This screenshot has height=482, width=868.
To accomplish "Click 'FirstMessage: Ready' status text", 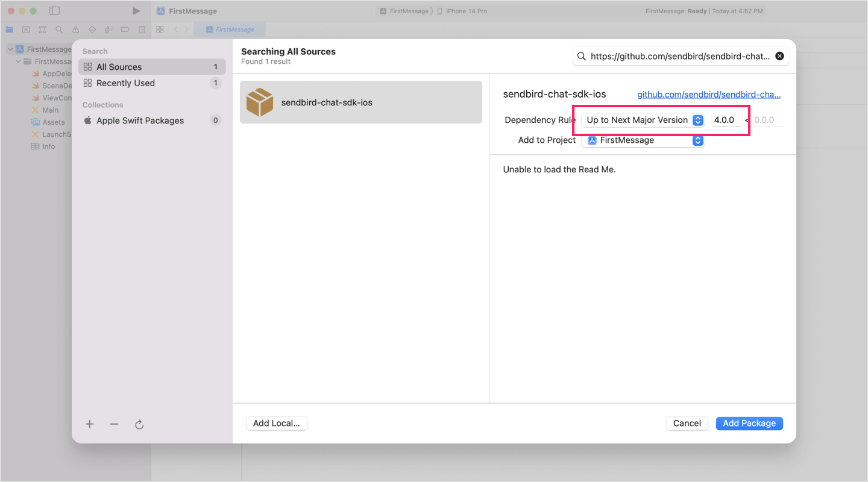I will click(676, 11).
